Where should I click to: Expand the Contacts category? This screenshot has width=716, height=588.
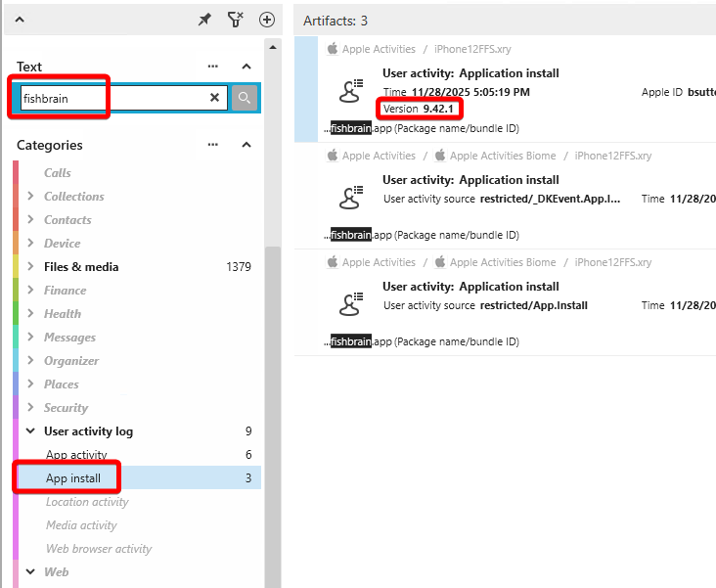(x=30, y=220)
